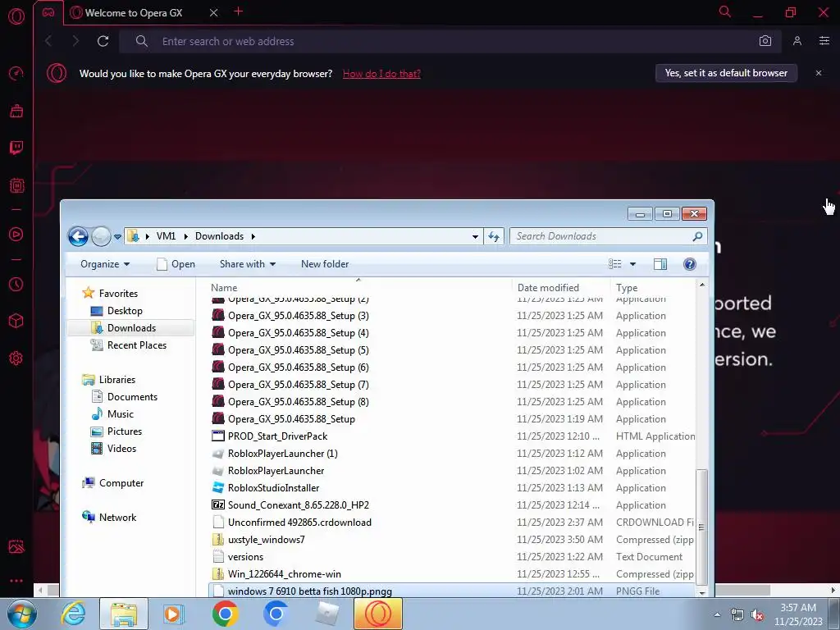Click the Search Downloads box
The height and width of the screenshot is (630, 840).
(x=608, y=236)
